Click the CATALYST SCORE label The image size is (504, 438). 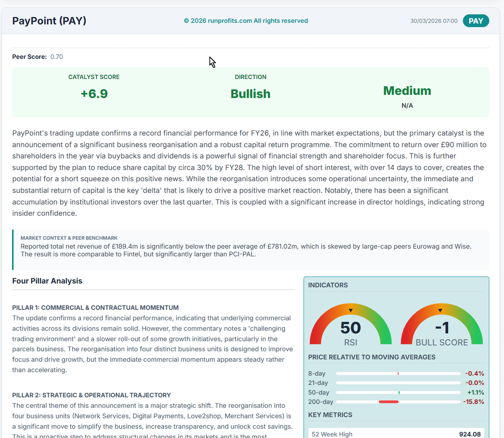point(94,77)
